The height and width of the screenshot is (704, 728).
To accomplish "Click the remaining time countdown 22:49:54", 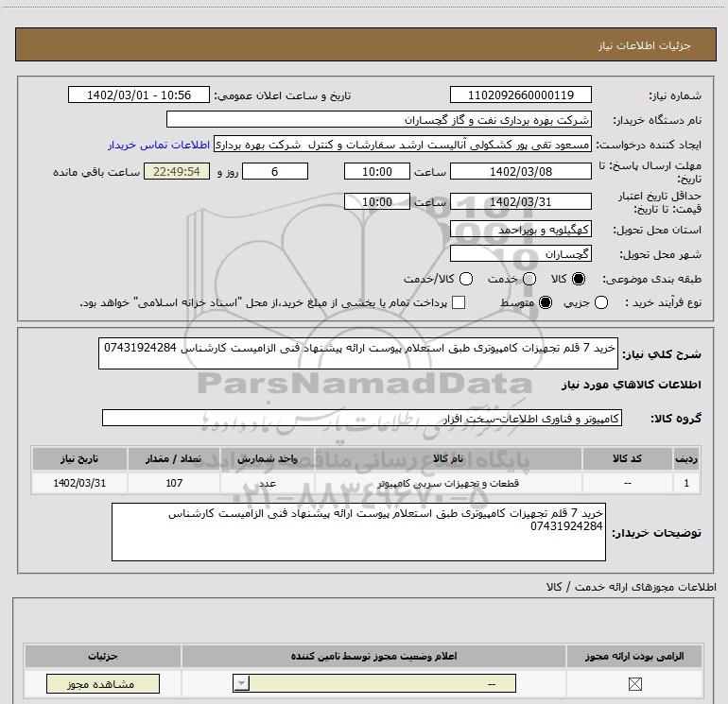I will (x=177, y=171).
